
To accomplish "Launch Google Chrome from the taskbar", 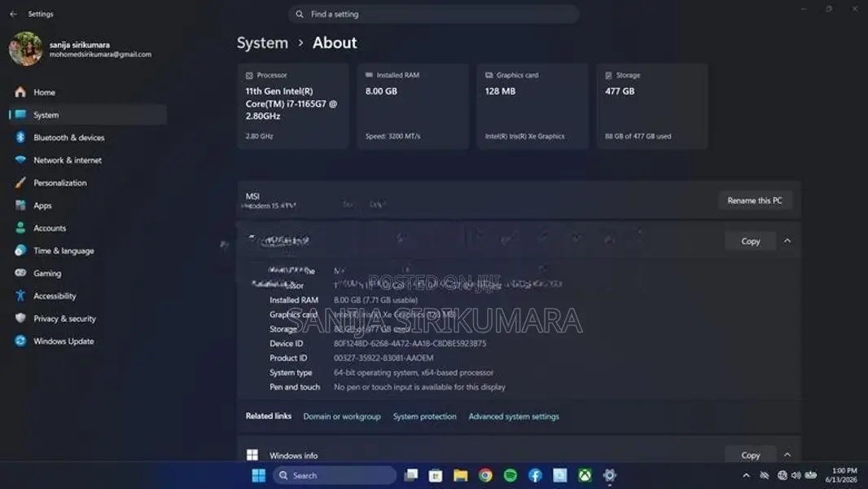I will click(485, 475).
